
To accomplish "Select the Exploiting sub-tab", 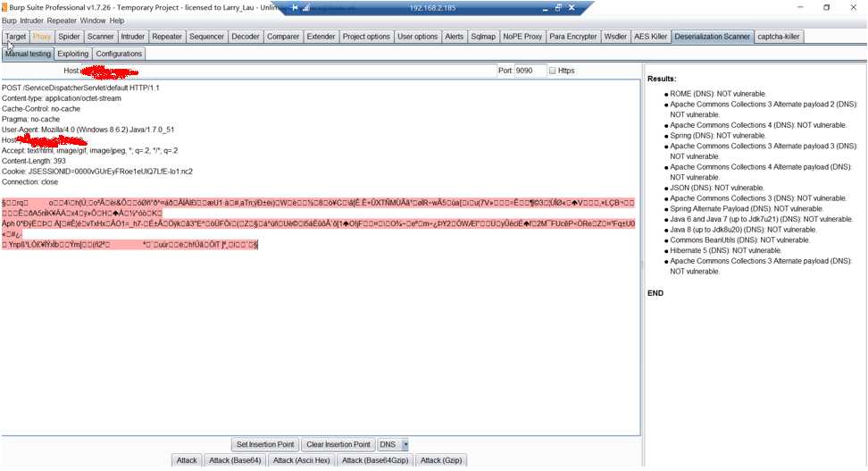I will pyautogui.click(x=72, y=54).
